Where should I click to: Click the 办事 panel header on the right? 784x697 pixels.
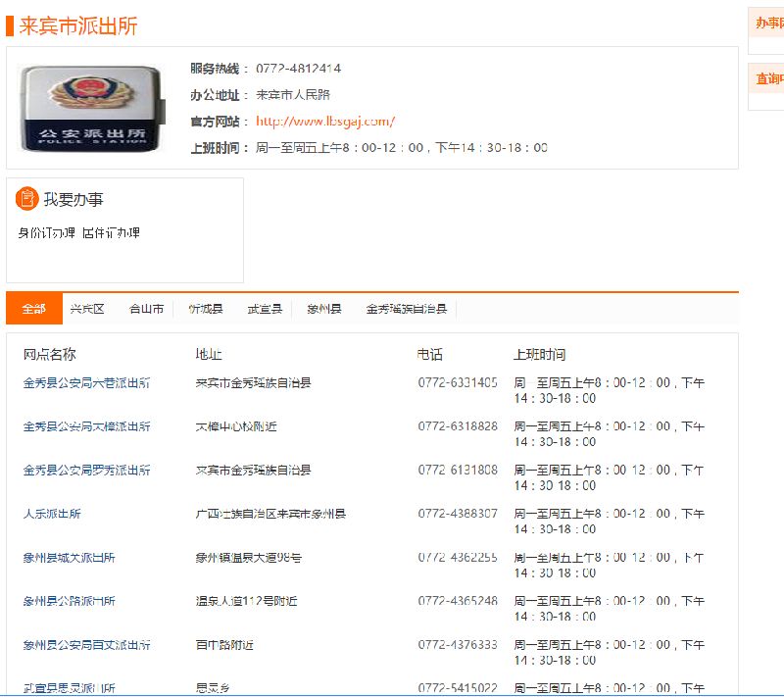click(x=769, y=24)
